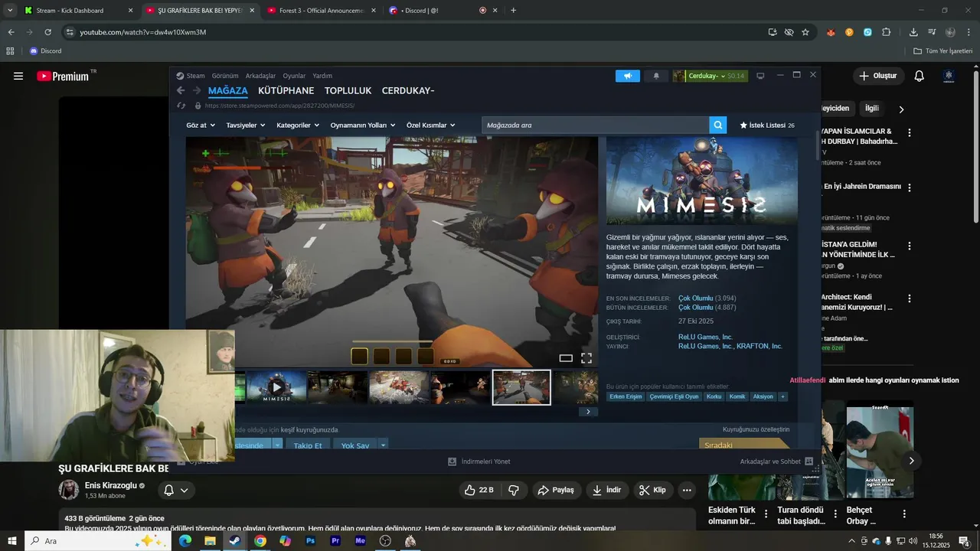The height and width of the screenshot is (551, 980).
Task: Click the Windows Start button
Action: (x=11, y=541)
